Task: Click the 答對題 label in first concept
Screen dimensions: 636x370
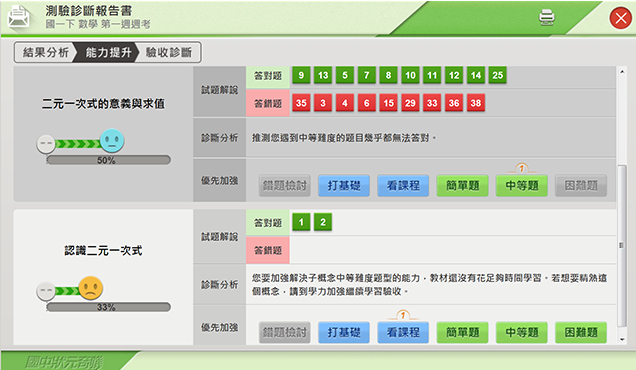Action: pyautogui.click(x=268, y=76)
